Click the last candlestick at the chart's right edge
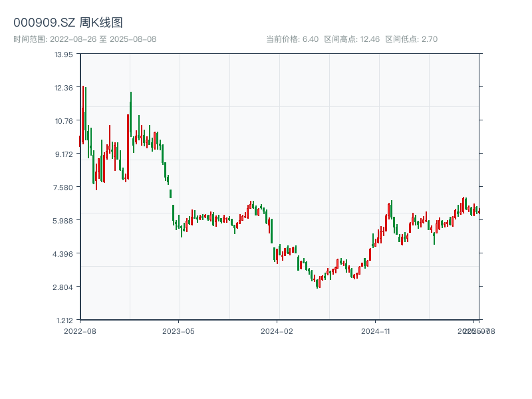Image resolution: width=532 pixels, height=399 pixels. 479,211
